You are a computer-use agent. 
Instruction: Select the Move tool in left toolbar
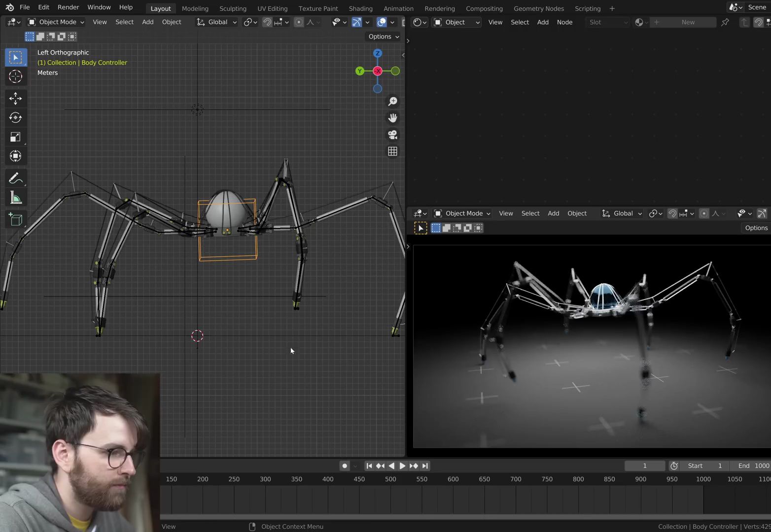(x=15, y=98)
